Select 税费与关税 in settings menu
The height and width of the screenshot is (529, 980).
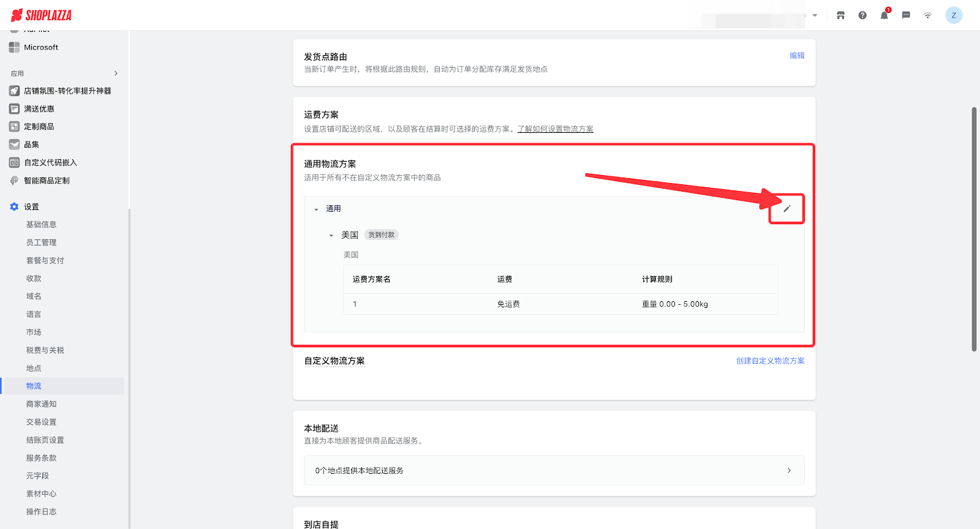click(x=45, y=350)
